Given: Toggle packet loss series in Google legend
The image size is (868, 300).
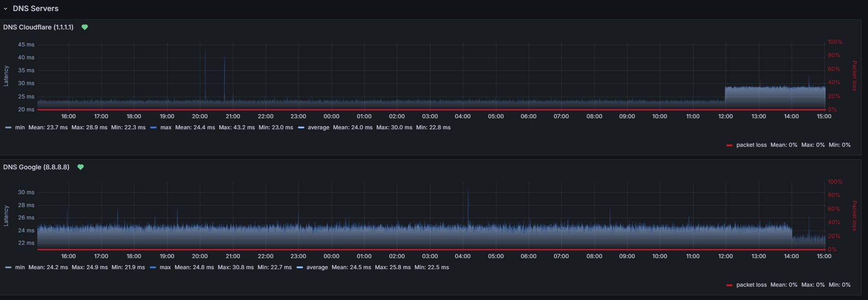Looking at the screenshot, I should [x=751, y=285].
